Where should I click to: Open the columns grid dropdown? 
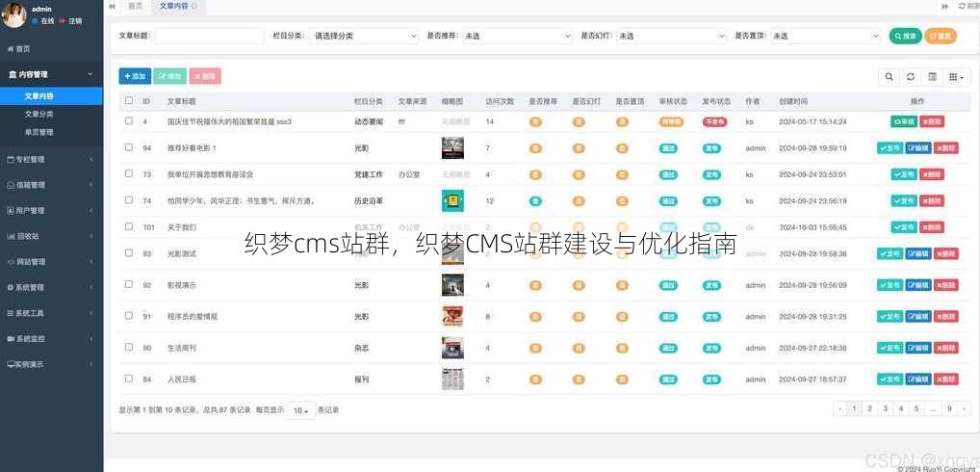(957, 77)
